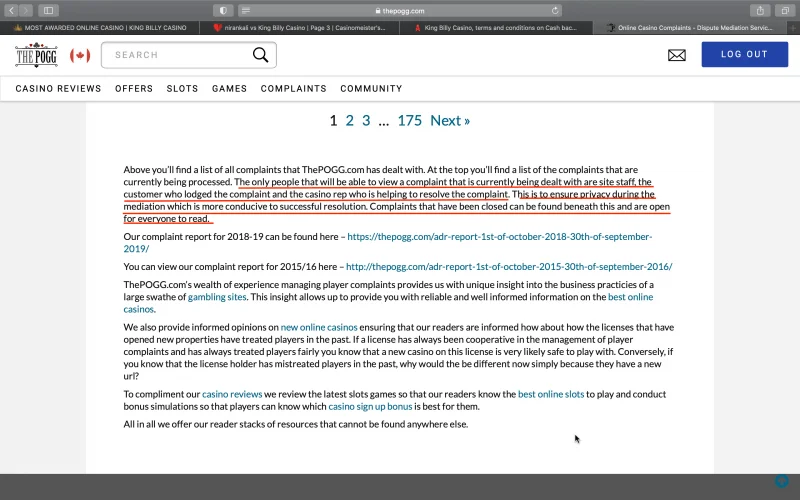Open the 2015-16 ADR report link
800x500 pixels.
pyautogui.click(x=509, y=266)
